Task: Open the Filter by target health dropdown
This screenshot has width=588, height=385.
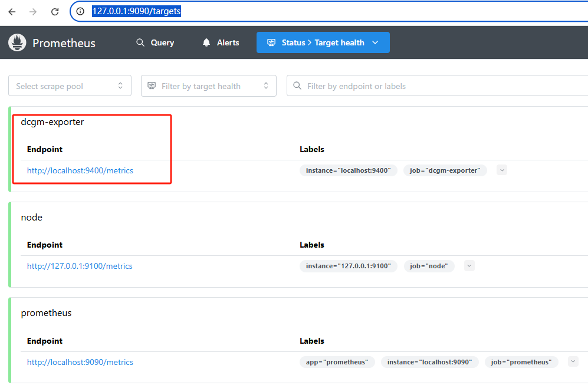Action: [x=208, y=86]
